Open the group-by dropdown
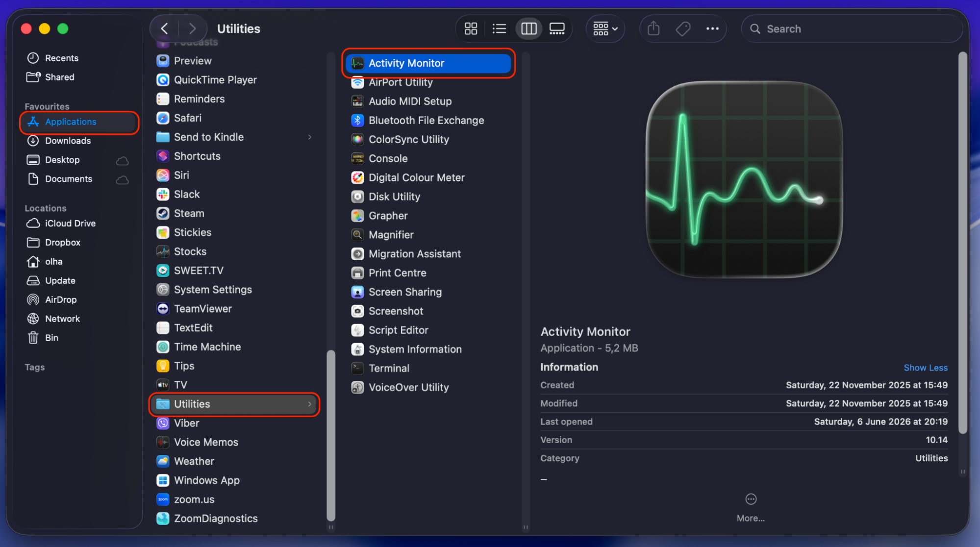Screen dimensions: 980x547 [605, 29]
